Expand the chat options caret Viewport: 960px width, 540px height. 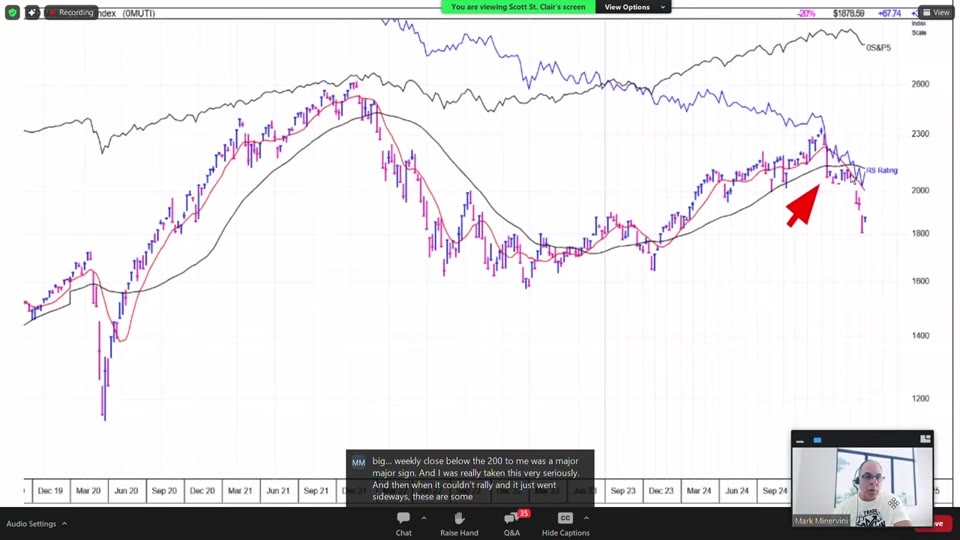pyautogui.click(x=424, y=518)
